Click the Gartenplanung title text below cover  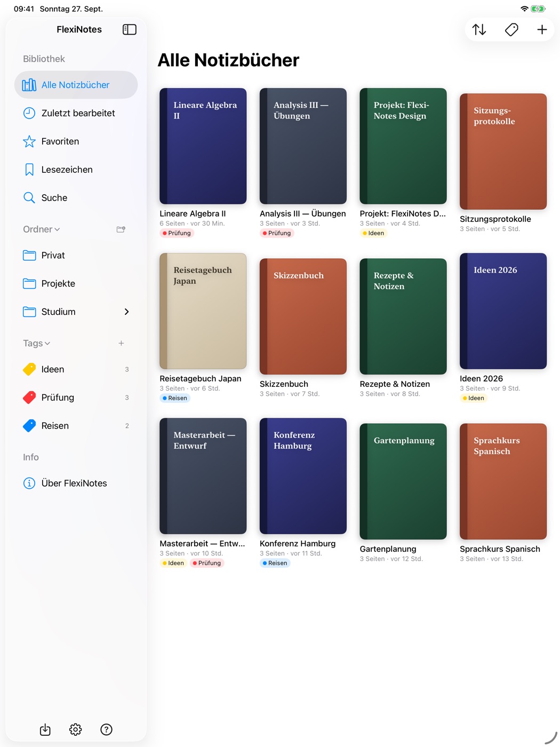pos(388,549)
